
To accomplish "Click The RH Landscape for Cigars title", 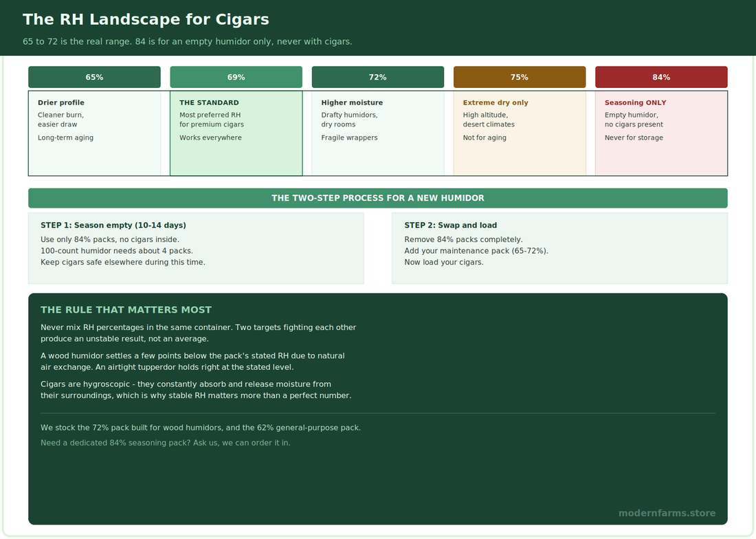I will point(146,19).
